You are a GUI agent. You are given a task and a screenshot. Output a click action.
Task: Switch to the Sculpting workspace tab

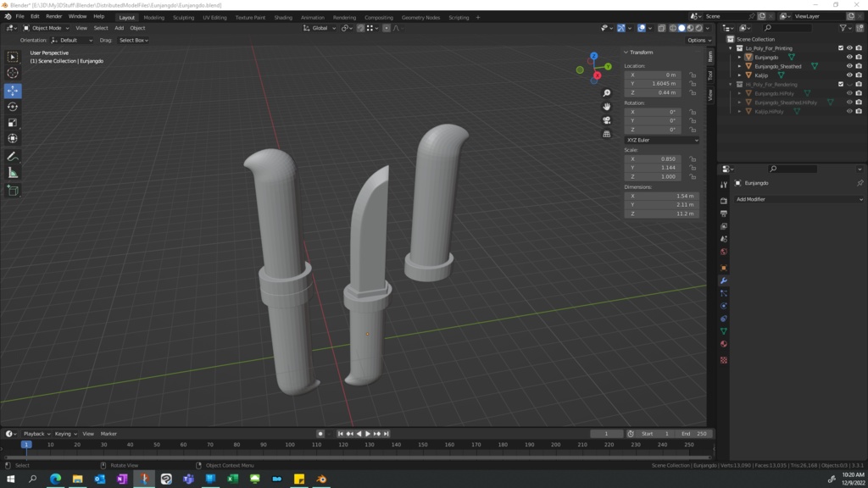[x=183, y=17]
